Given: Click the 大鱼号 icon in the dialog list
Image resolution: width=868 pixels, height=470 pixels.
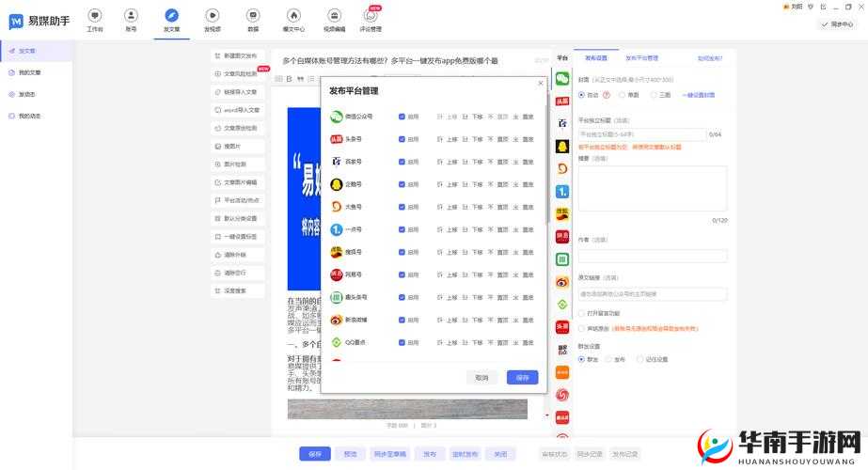Looking at the screenshot, I should (x=336, y=207).
